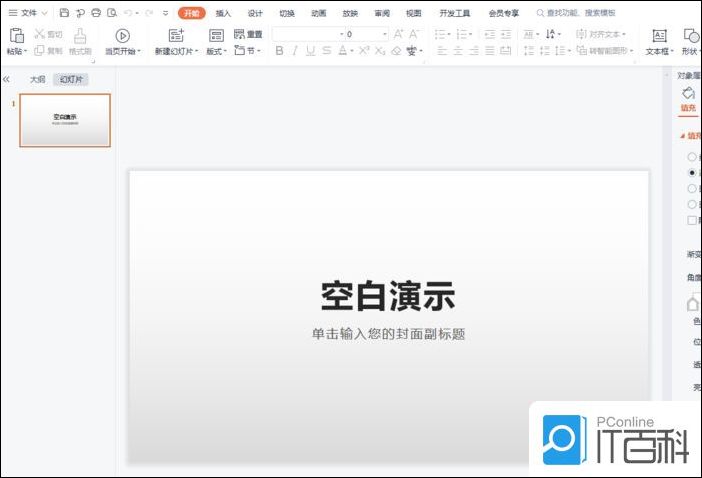Click the Cut scissors icon
The height and width of the screenshot is (478, 702).
coord(39,34)
